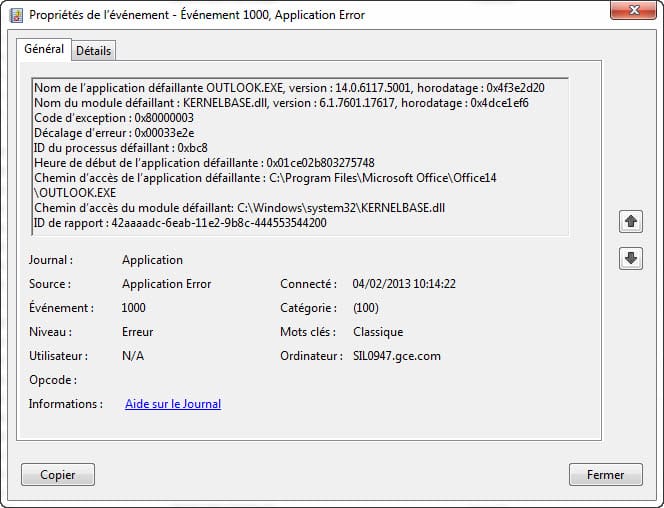Click the event properties title bar icon

pos(16,15)
